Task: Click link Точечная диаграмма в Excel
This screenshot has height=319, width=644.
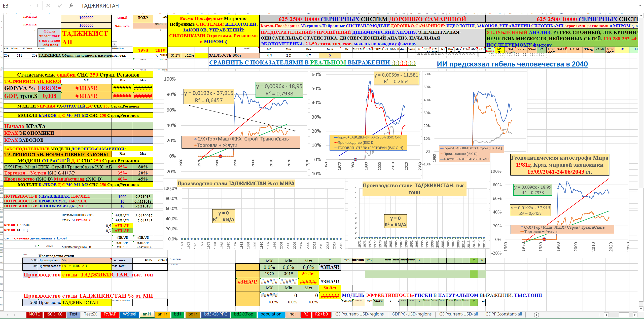Action: click(x=35, y=238)
